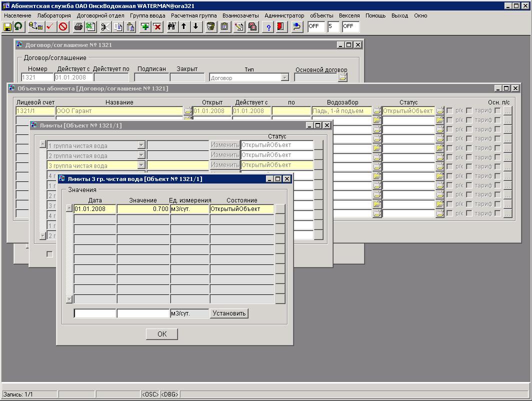Click the Save floppy disk toolbar icon
The width and height of the screenshot is (532, 401).
7,26
